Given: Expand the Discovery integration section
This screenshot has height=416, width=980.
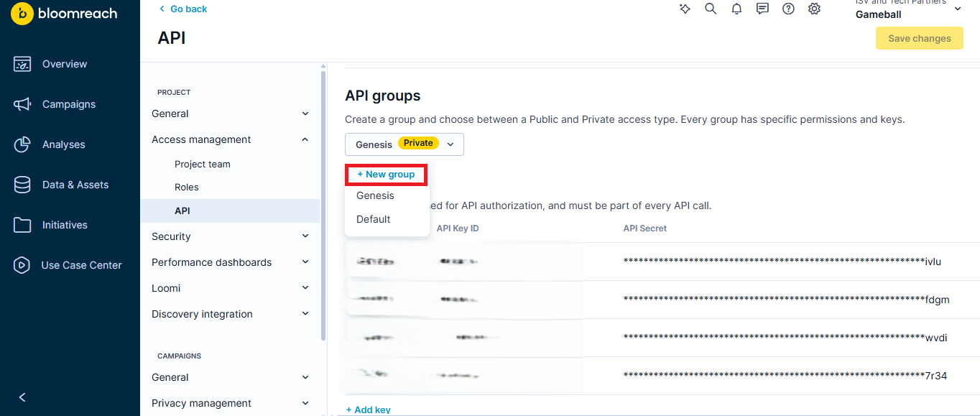Looking at the screenshot, I should (x=230, y=314).
